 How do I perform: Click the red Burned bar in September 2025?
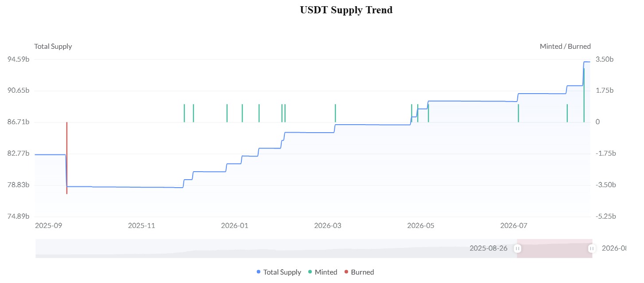pos(66,158)
